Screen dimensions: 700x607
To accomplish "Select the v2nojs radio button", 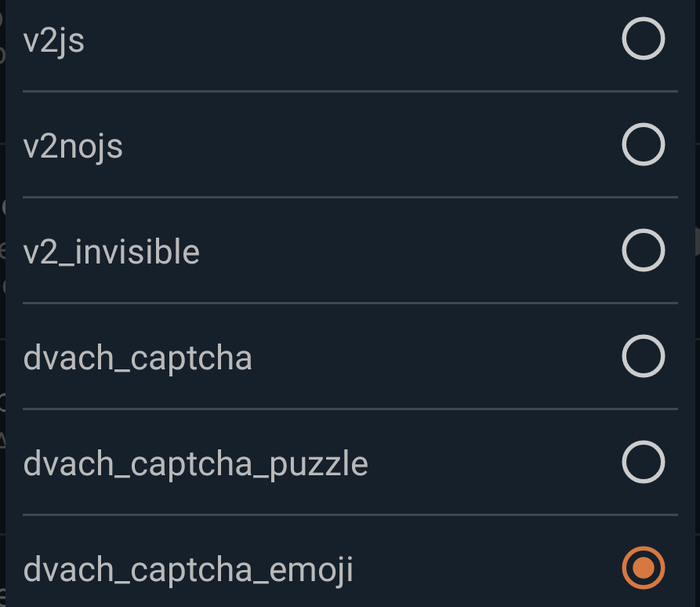I will pyautogui.click(x=643, y=145).
